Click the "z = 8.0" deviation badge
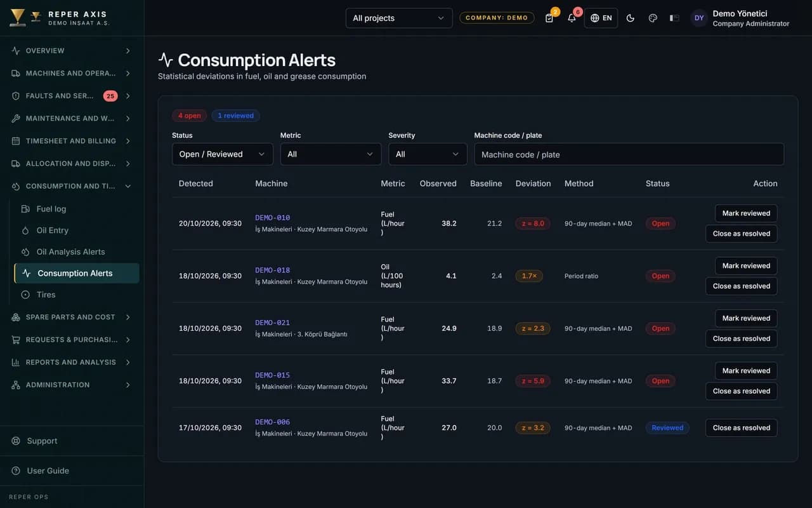The image size is (812, 508). click(533, 224)
